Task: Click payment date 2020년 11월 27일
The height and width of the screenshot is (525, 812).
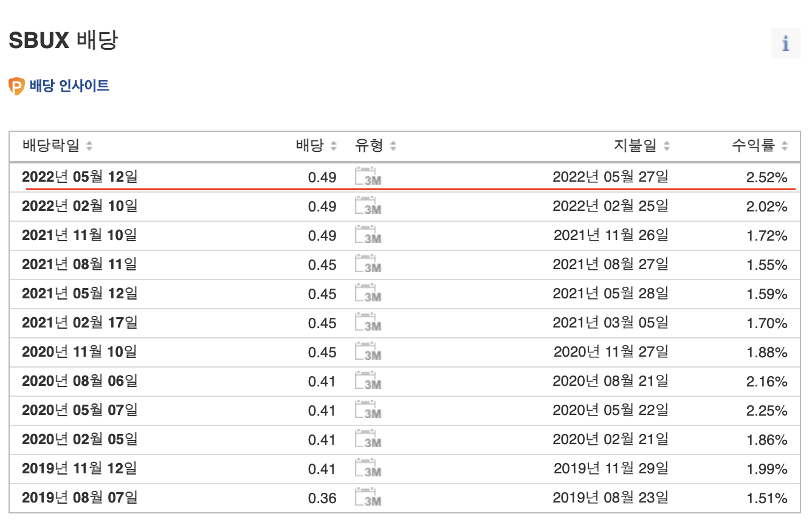Action: pos(611,352)
